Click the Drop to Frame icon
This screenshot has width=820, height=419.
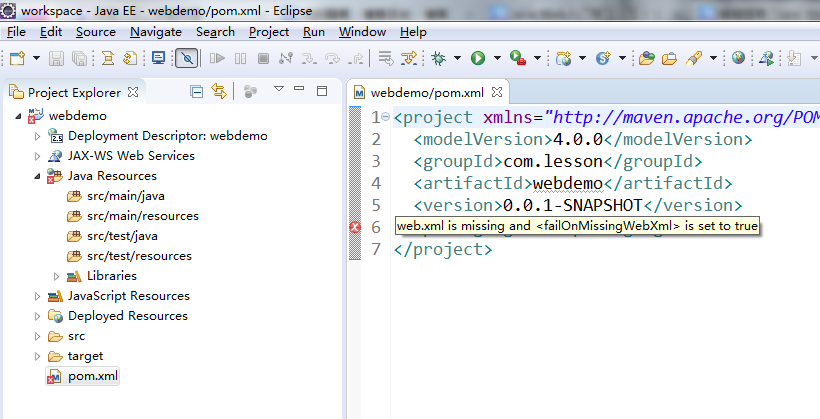coord(386,58)
